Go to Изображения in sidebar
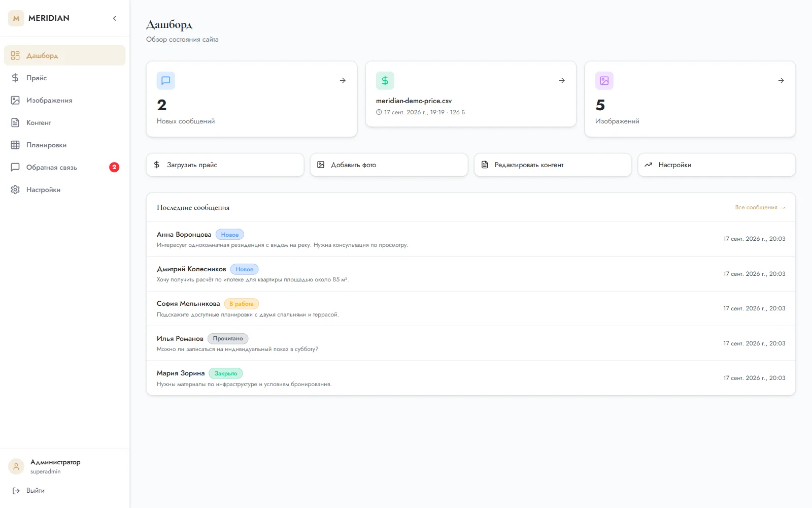Screen dimensions: 812x508 (64, 100)
